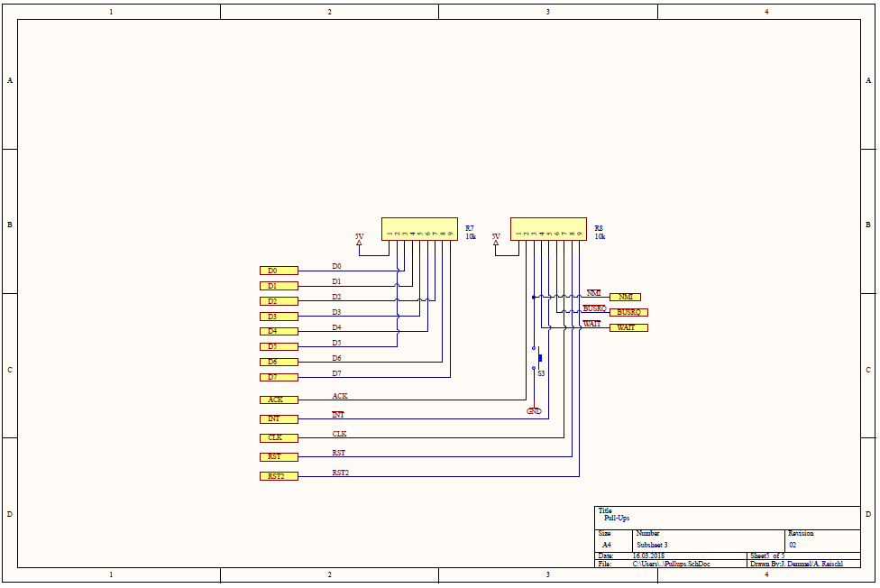Select the D4 port box
The image size is (880, 588).
coord(279,331)
